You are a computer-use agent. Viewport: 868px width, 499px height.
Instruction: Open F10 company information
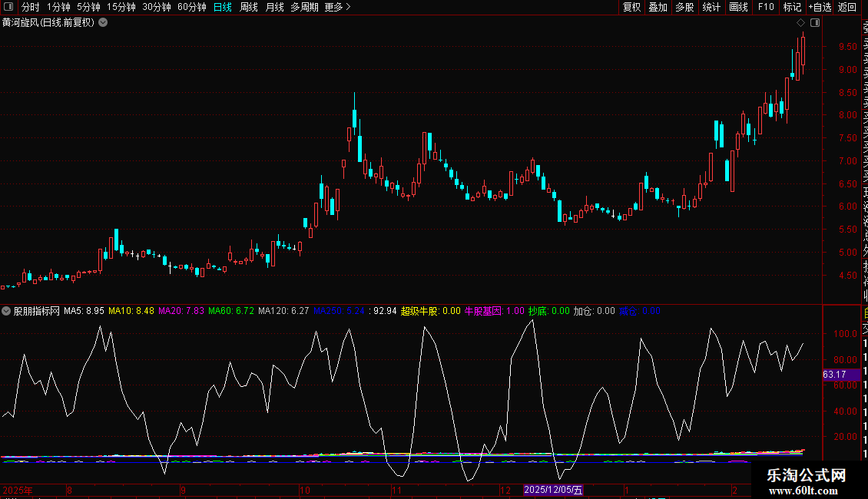coord(766,7)
